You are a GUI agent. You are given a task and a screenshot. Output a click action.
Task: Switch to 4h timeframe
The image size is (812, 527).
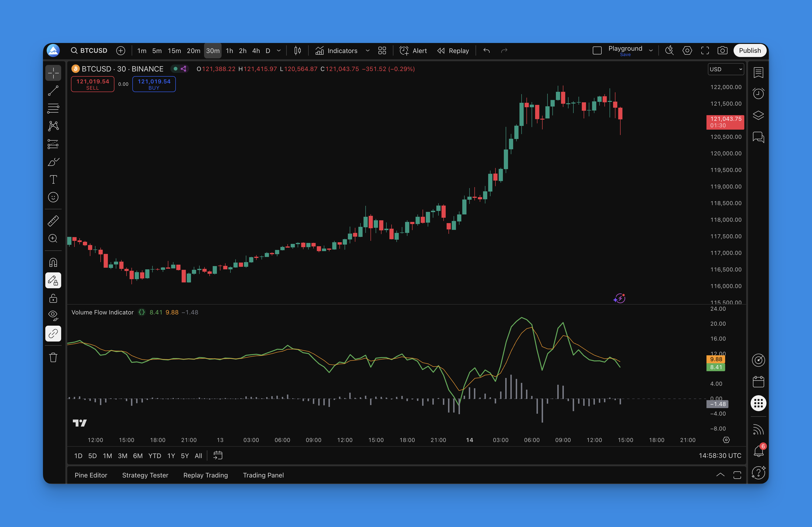click(256, 50)
